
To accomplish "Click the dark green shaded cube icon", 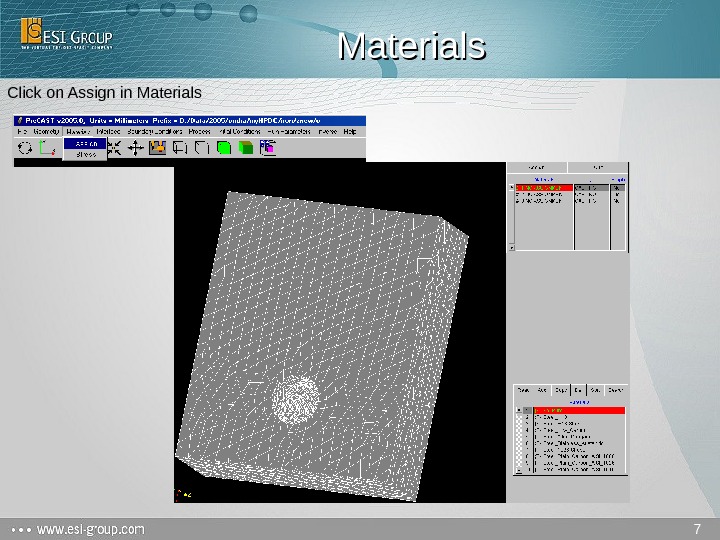I will tap(246, 148).
